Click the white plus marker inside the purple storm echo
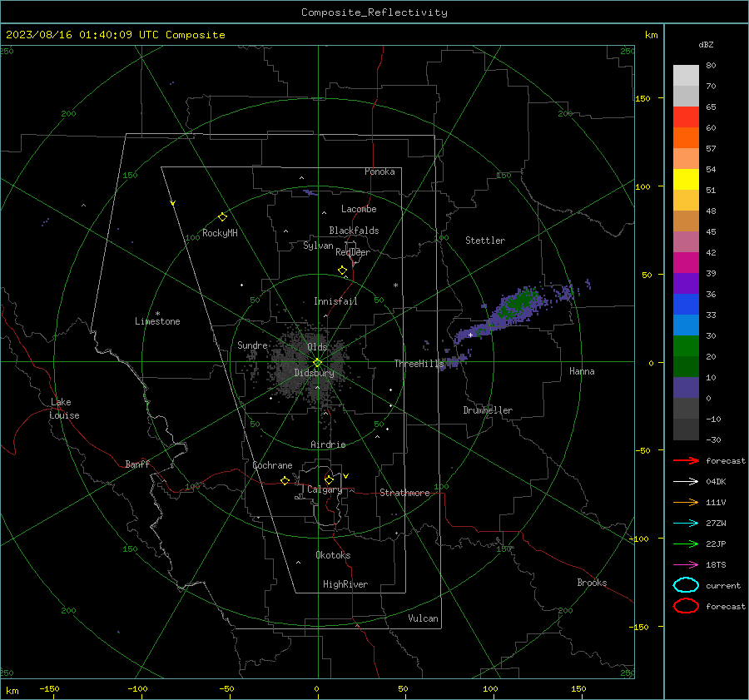The width and height of the screenshot is (749, 700). (x=470, y=335)
